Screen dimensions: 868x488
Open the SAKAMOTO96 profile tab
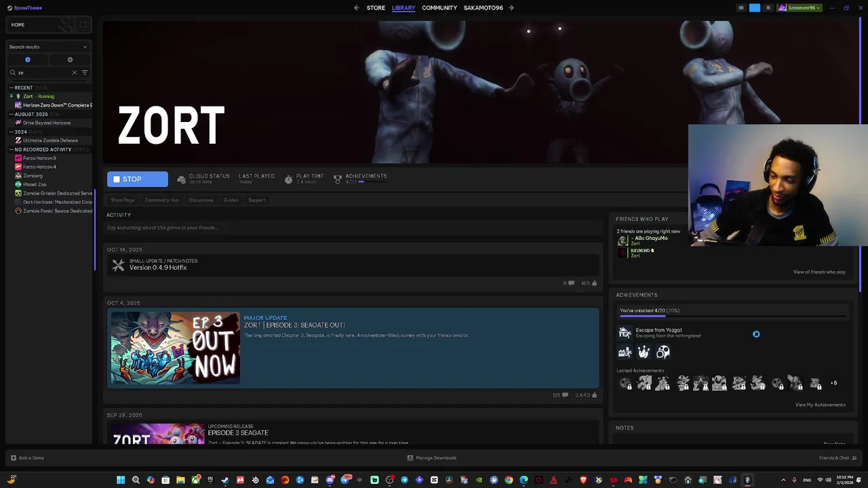tap(484, 8)
